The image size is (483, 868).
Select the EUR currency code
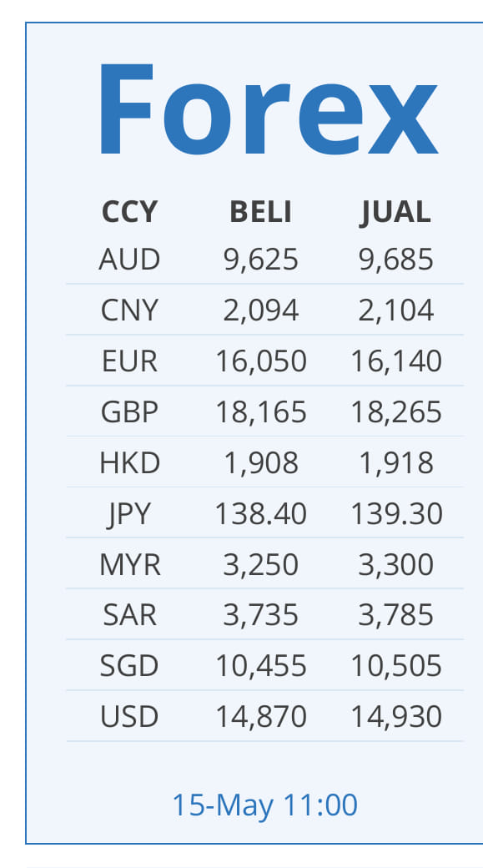(x=129, y=361)
